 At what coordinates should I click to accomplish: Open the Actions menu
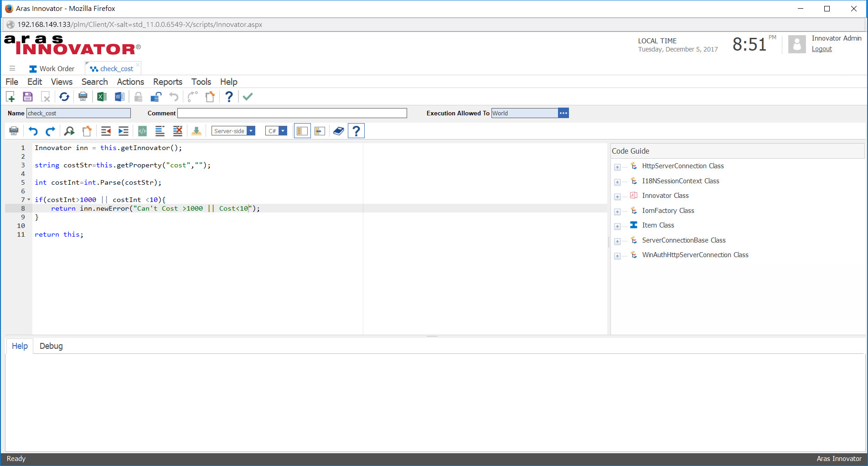click(x=130, y=82)
